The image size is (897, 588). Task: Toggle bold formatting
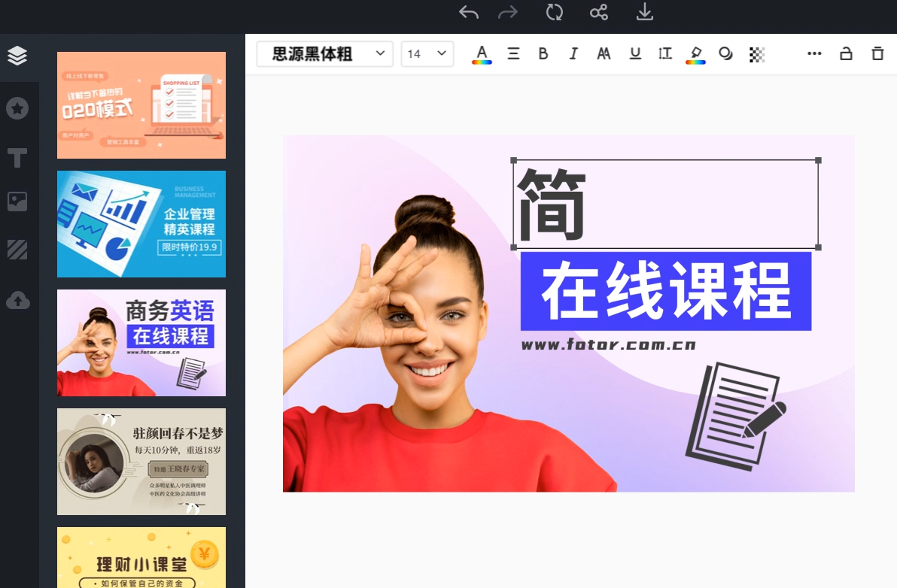543,53
